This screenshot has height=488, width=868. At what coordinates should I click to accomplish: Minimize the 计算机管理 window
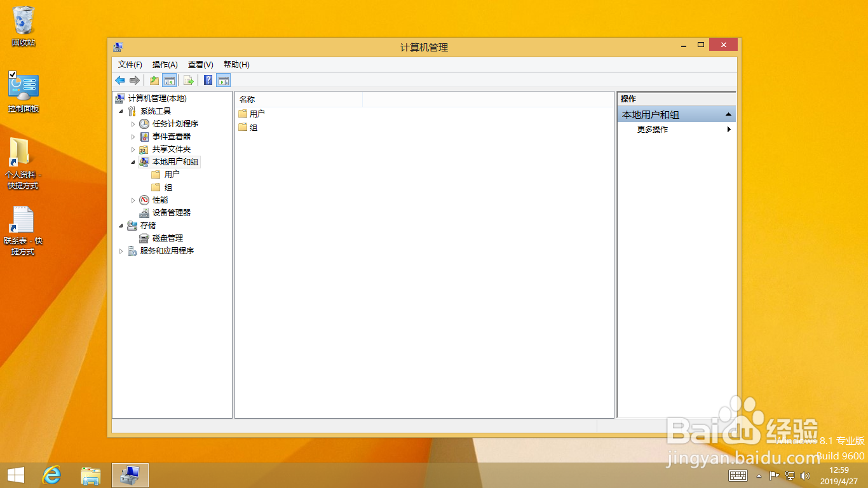pos(684,46)
